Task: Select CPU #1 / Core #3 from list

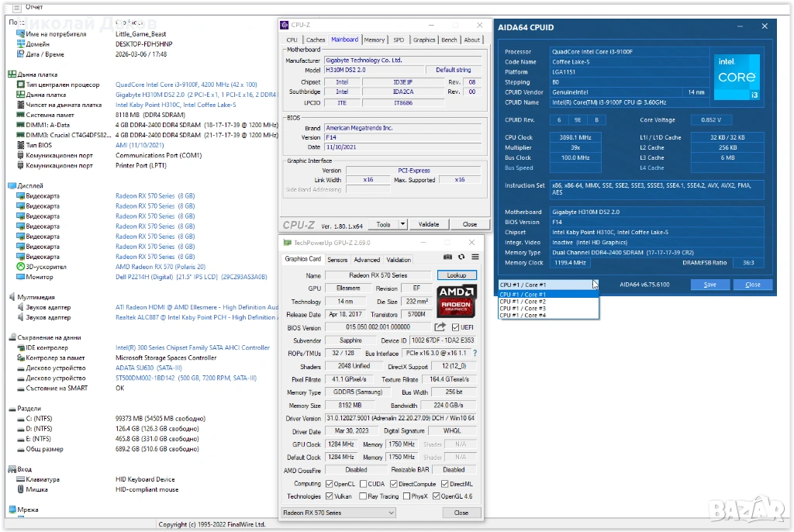Action: (x=523, y=309)
